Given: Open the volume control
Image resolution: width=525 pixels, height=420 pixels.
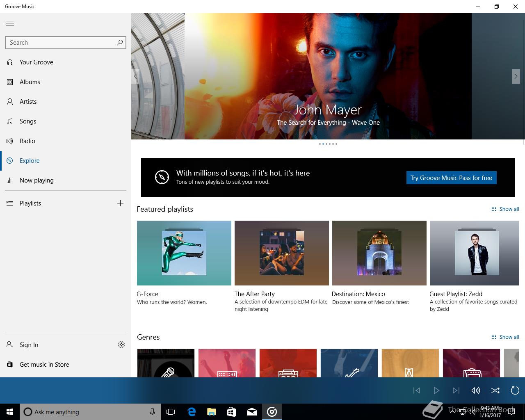Looking at the screenshot, I should pos(476,390).
